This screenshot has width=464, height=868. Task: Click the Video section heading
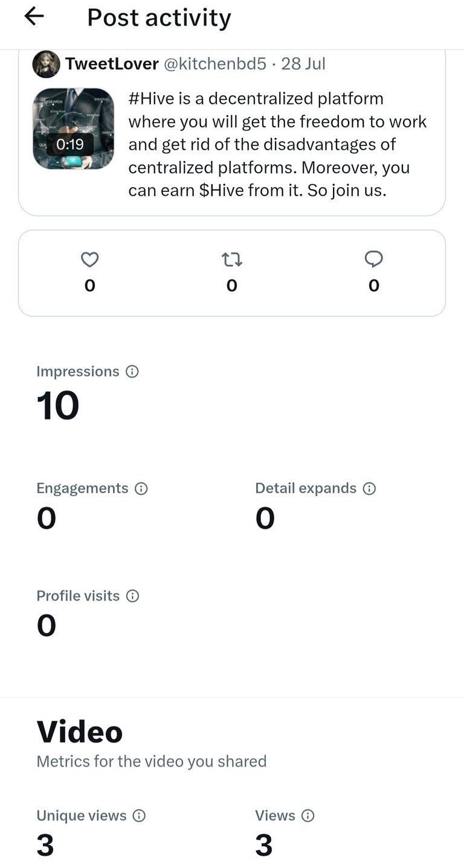coord(80,732)
